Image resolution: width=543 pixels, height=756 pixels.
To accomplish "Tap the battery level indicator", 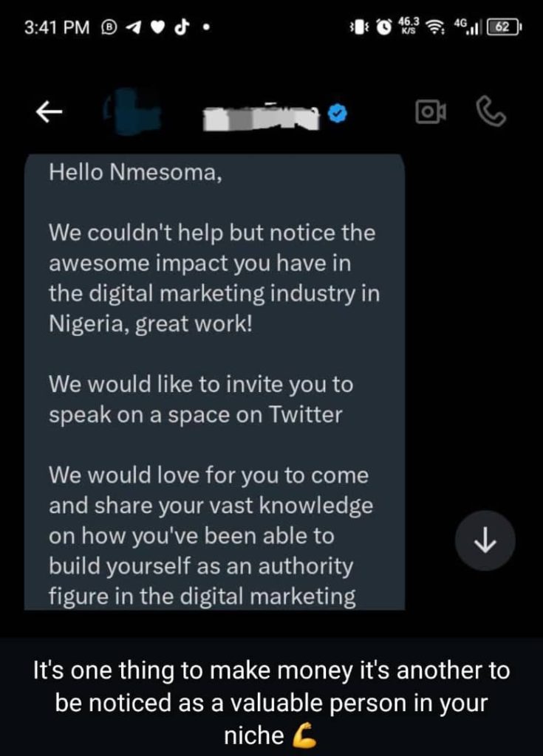I will 505,28.
